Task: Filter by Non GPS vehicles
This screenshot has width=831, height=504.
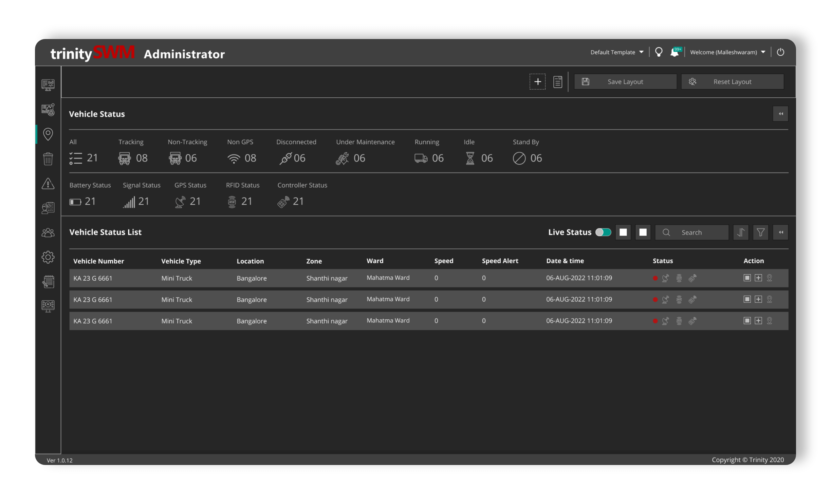Action: click(x=242, y=152)
